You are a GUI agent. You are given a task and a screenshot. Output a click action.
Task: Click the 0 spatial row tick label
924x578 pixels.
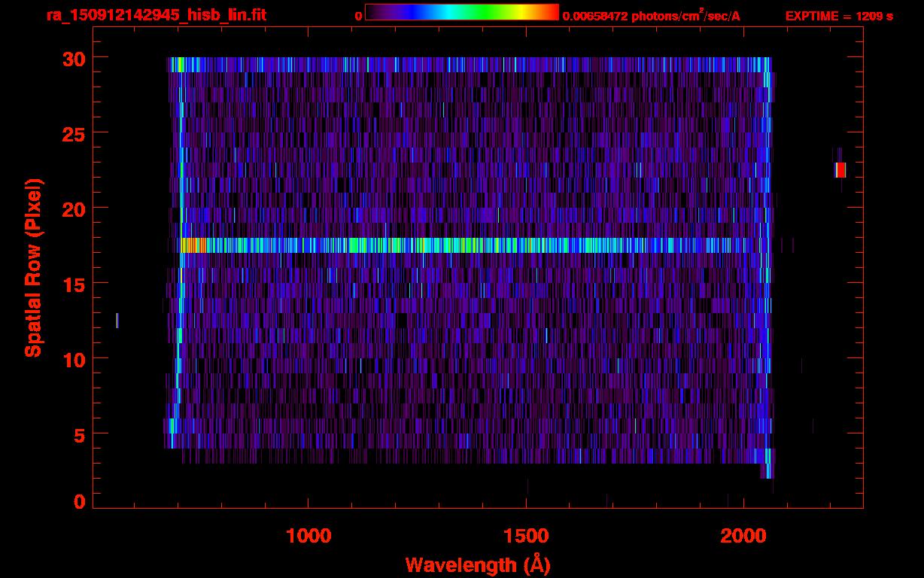pos(79,501)
